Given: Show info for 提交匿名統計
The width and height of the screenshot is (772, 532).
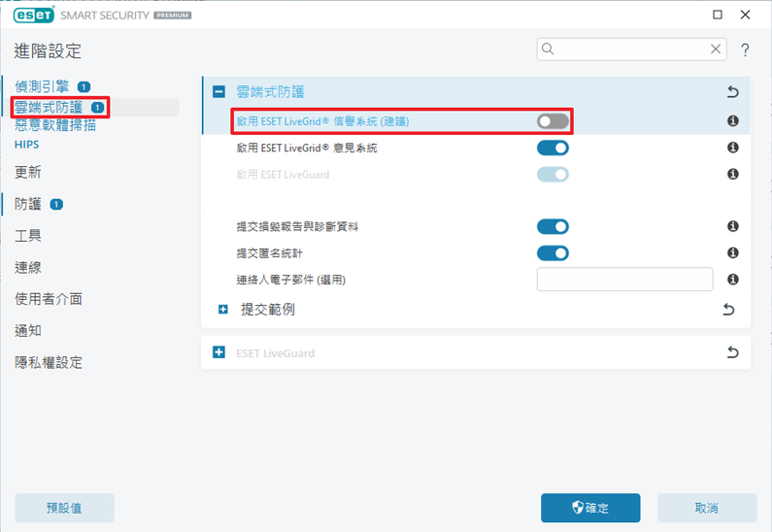Looking at the screenshot, I should (x=732, y=252).
